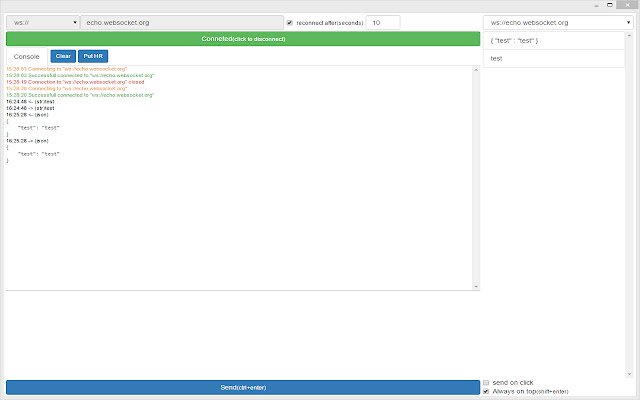Toggle the Always on top checkbox
Viewport: 640px width, 400px height.
486,391
